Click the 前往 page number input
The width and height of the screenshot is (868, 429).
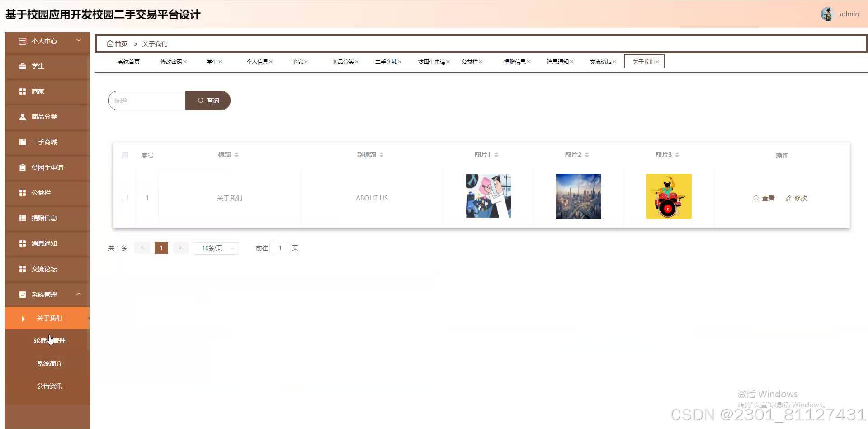point(280,248)
